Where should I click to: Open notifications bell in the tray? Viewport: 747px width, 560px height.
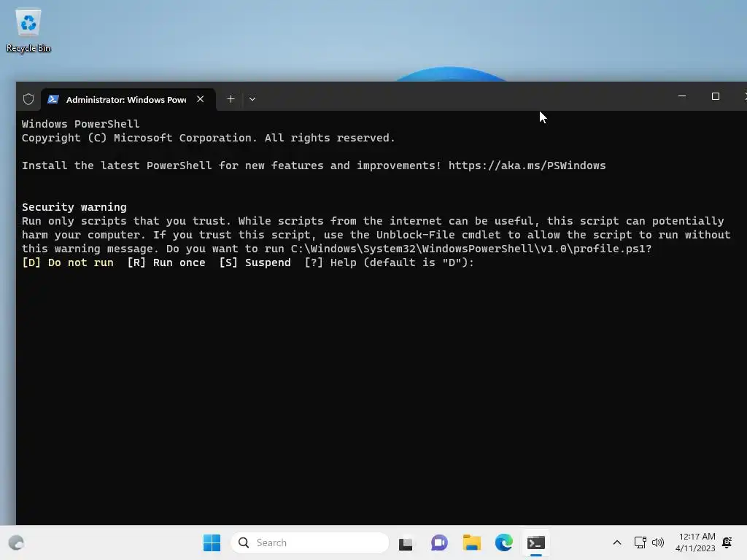pyautogui.click(x=727, y=542)
